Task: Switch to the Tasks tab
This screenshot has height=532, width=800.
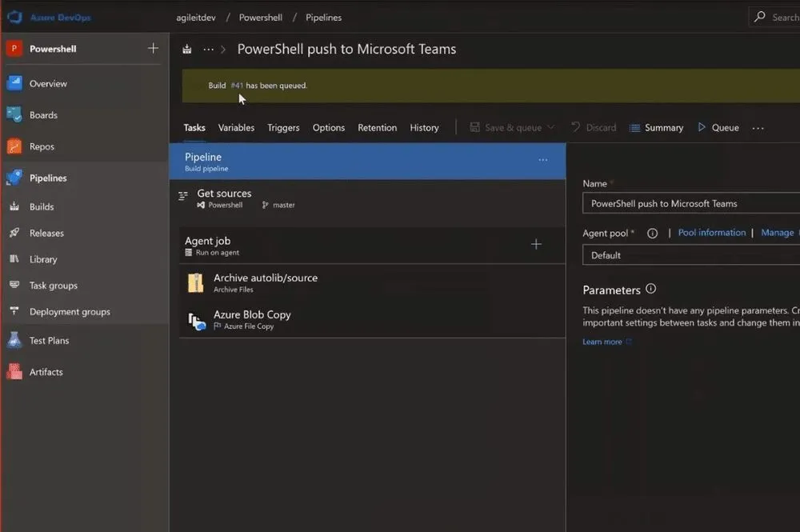Action: point(194,127)
